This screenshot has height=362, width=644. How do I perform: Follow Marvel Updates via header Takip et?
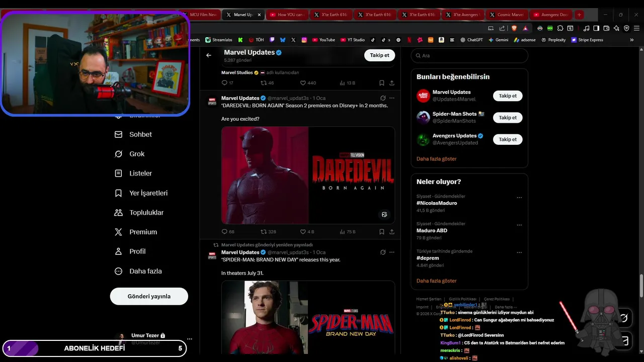click(x=379, y=55)
